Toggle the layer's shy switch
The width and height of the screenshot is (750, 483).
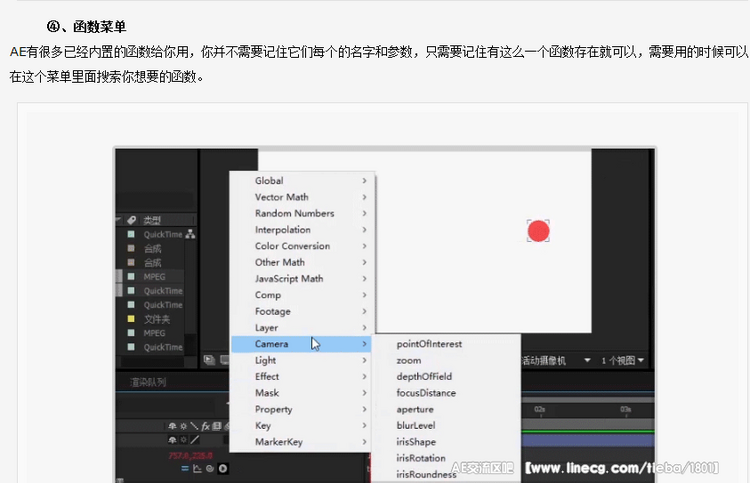click(x=172, y=439)
